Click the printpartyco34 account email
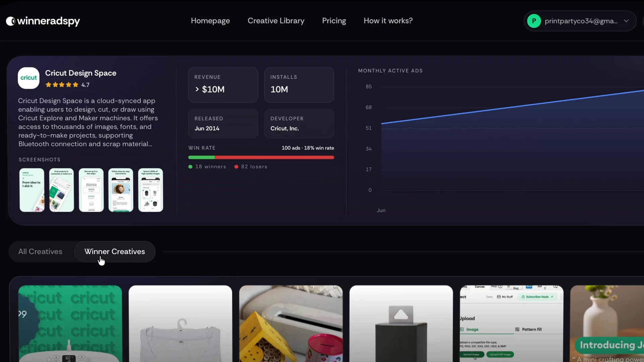The width and height of the screenshot is (644, 362). [x=581, y=21]
